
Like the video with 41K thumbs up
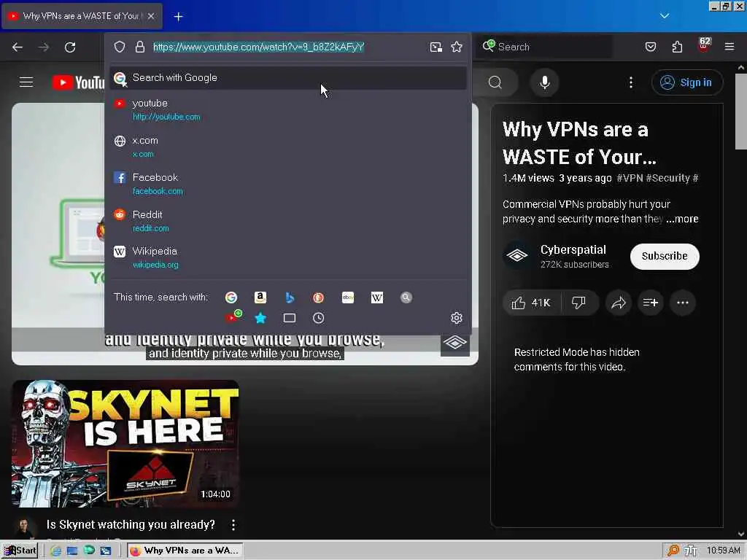coord(531,303)
